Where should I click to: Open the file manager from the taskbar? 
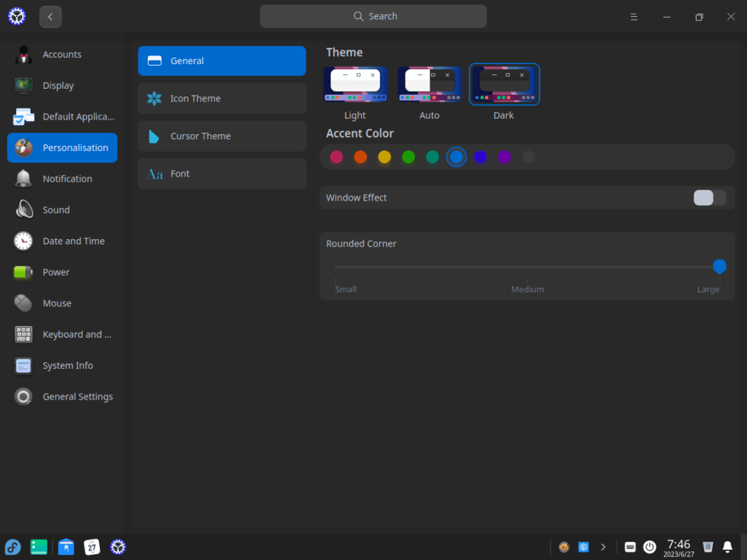66,547
